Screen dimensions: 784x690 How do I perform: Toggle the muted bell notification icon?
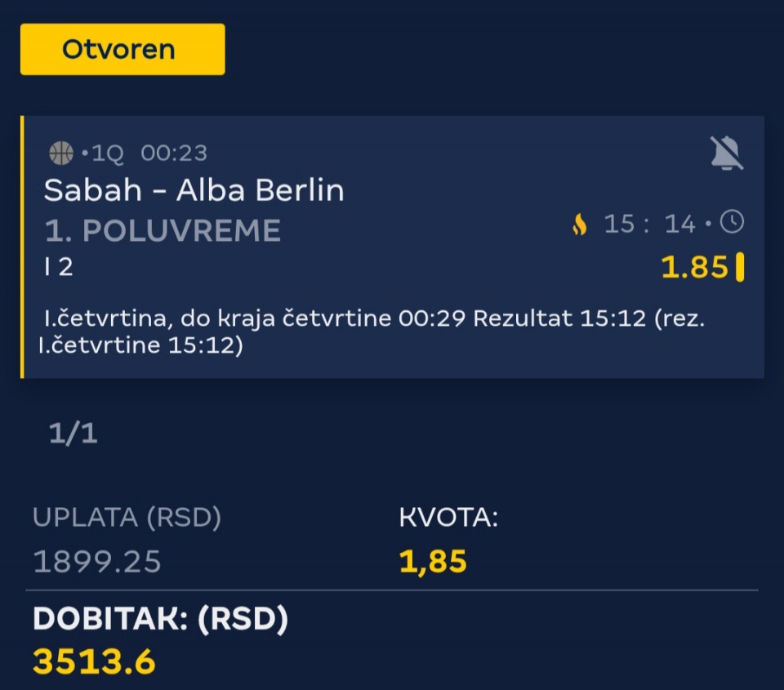[x=726, y=153]
